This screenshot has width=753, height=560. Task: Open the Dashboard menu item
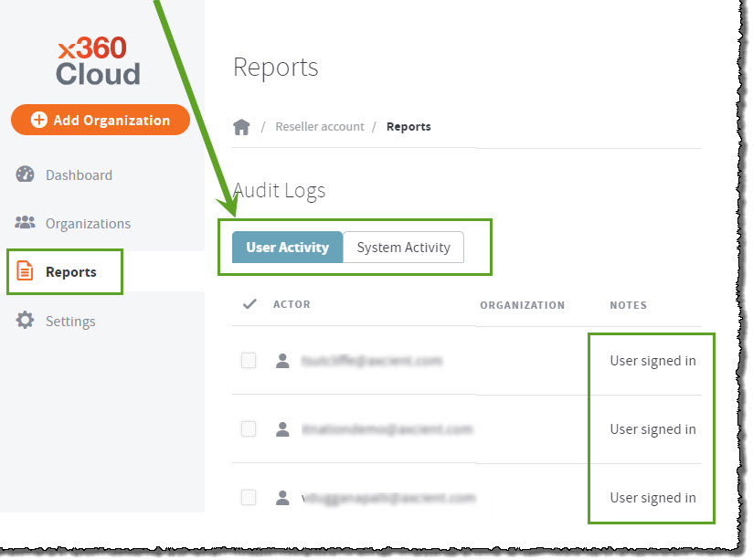pyautogui.click(x=79, y=175)
